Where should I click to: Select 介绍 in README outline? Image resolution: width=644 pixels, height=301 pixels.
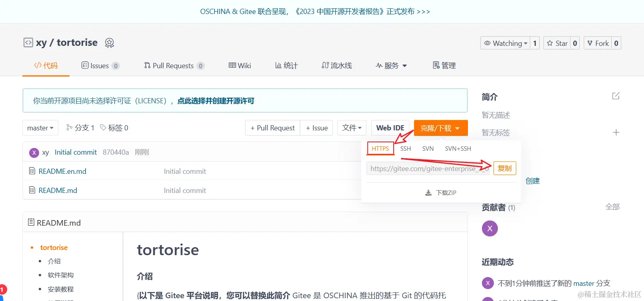pos(54,262)
